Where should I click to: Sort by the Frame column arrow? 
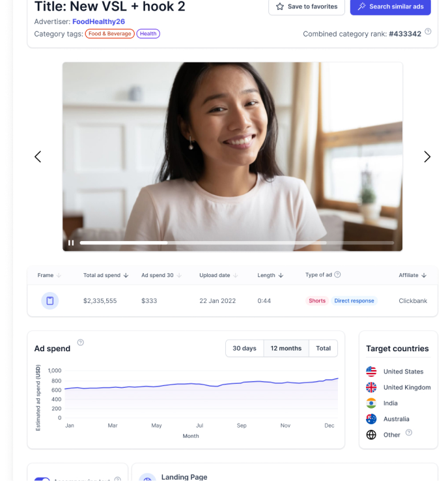[59, 276]
